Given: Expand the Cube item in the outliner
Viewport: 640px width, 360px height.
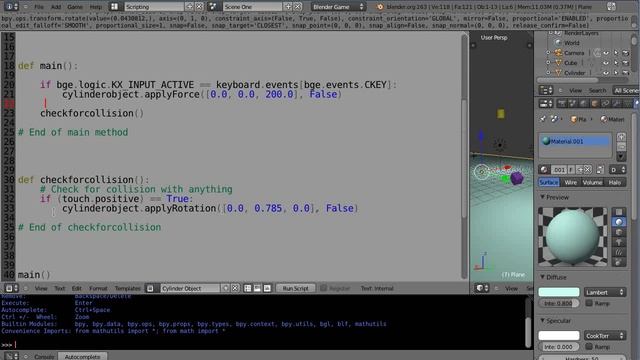Looking at the screenshot, I should click(548, 63).
